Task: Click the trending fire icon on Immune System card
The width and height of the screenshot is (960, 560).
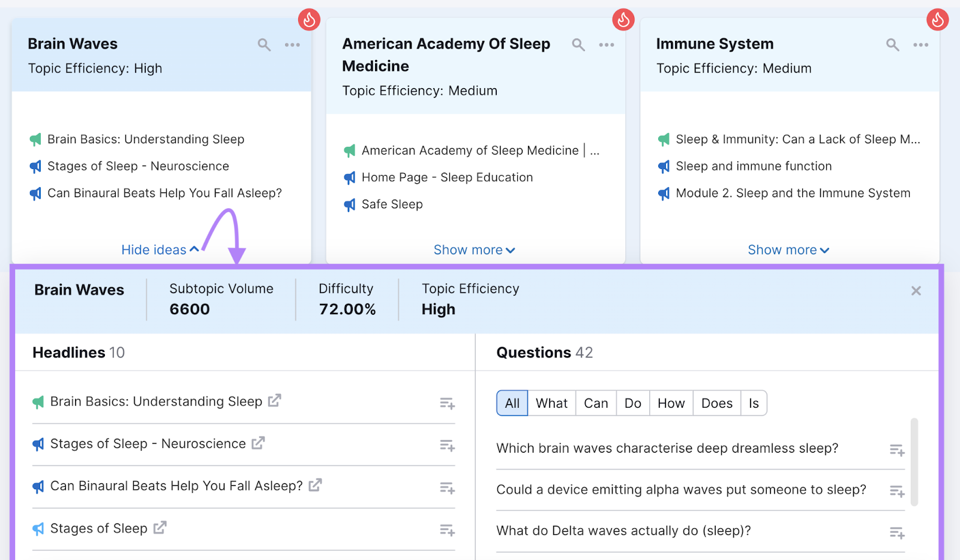Action: pyautogui.click(x=938, y=19)
